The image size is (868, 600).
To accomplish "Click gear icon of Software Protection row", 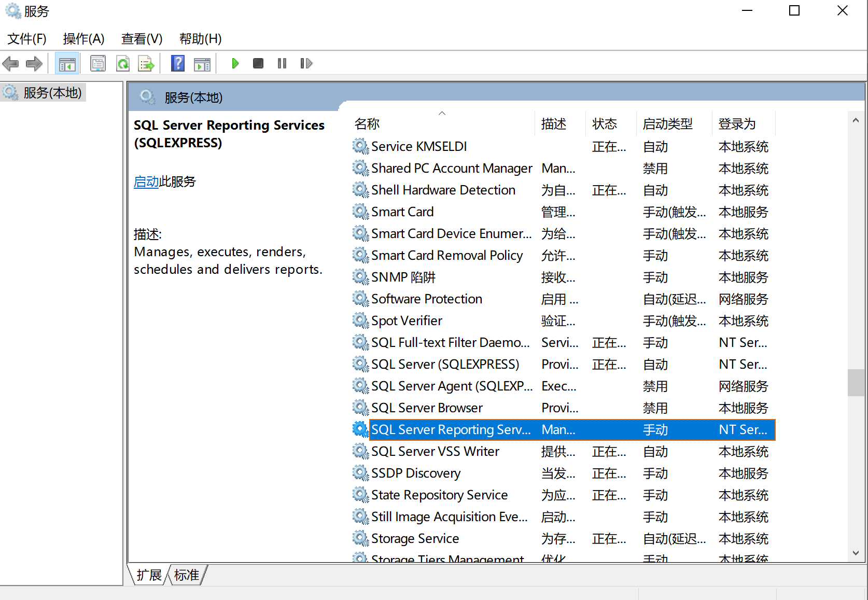I will (x=360, y=299).
